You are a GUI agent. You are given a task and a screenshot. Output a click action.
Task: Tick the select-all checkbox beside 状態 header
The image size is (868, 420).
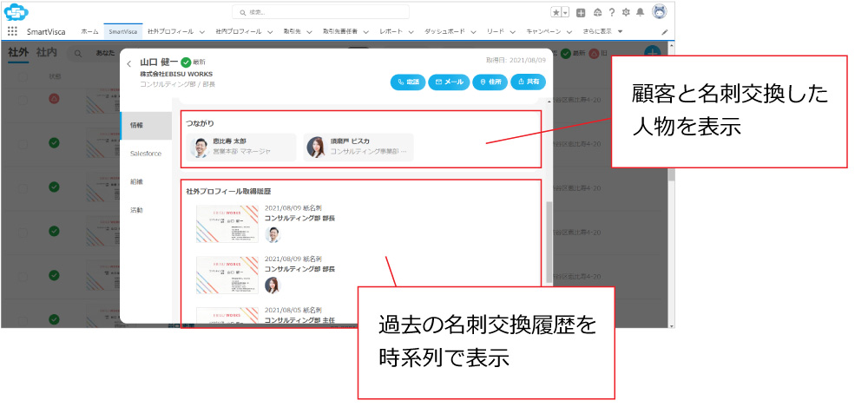click(x=23, y=76)
